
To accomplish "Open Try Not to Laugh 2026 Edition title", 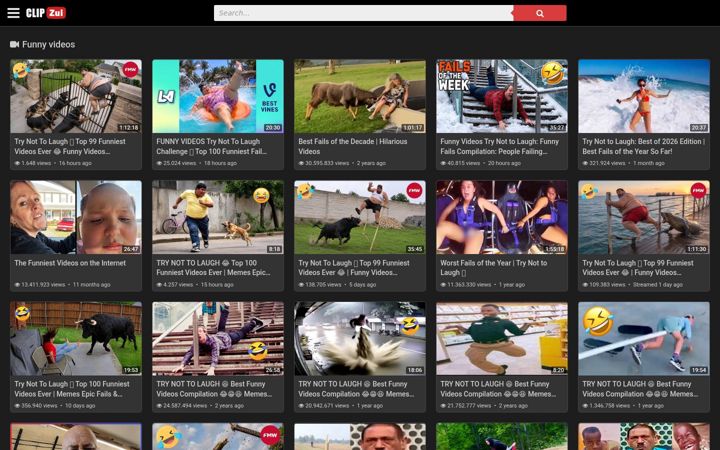I will coord(643,146).
